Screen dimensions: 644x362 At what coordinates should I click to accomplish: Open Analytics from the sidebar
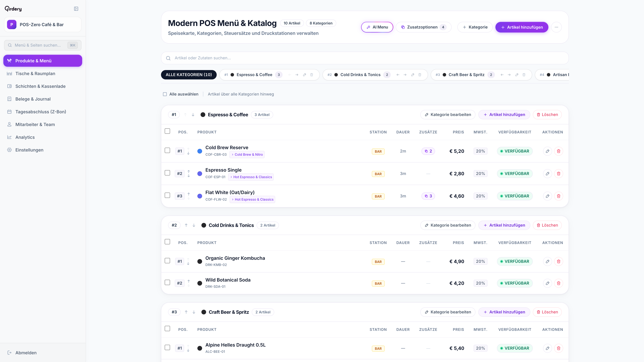43,137
